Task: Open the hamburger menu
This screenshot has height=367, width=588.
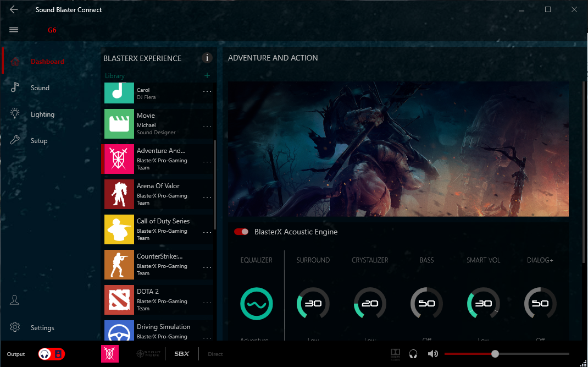Action: coord(14,30)
